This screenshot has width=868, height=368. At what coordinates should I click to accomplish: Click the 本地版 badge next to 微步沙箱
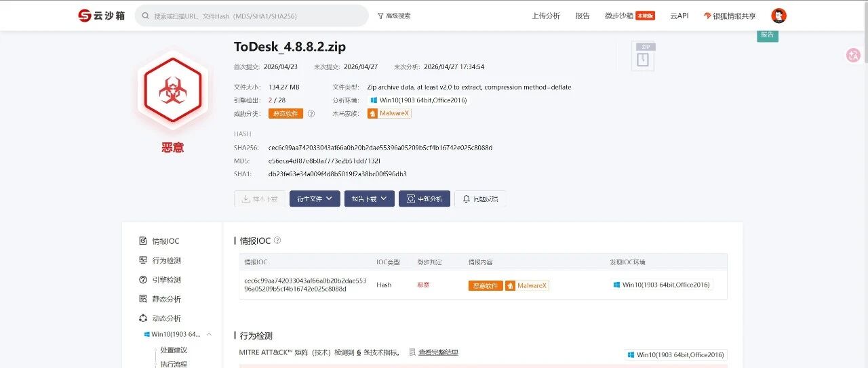click(646, 16)
